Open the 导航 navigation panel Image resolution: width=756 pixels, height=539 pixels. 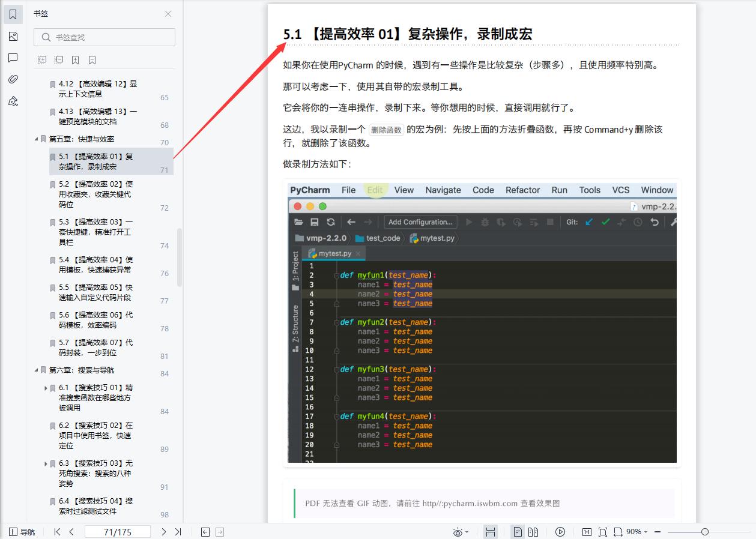point(18,532)
